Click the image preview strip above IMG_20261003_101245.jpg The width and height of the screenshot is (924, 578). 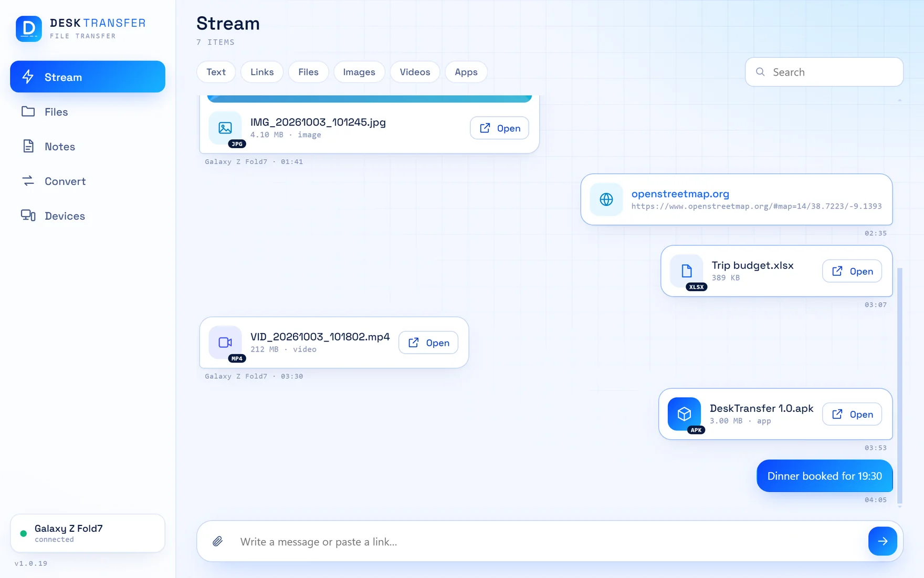click(370, 99)
